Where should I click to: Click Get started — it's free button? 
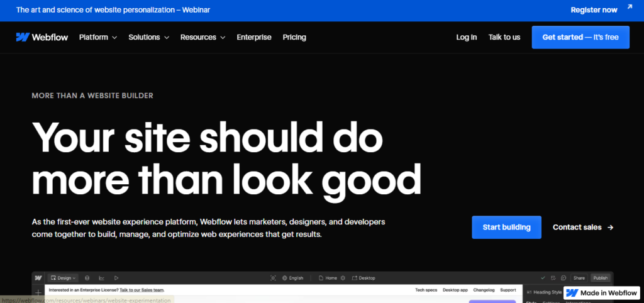pos(580,37)
